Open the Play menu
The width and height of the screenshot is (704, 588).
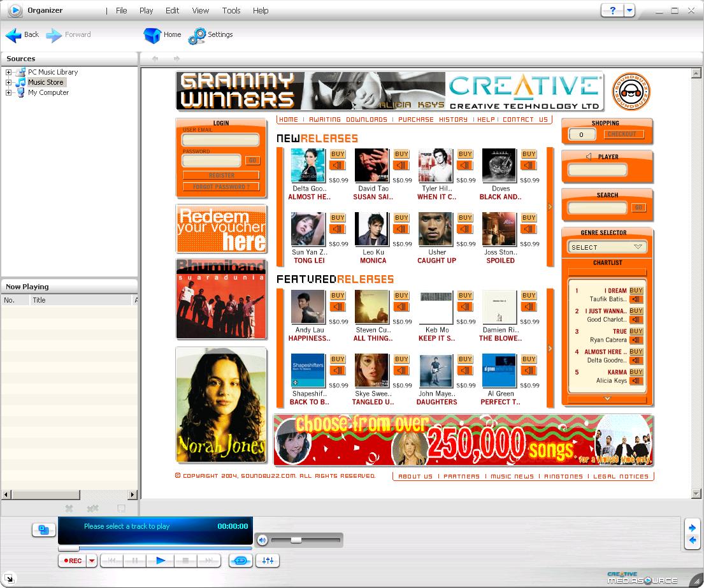point(146,10)
